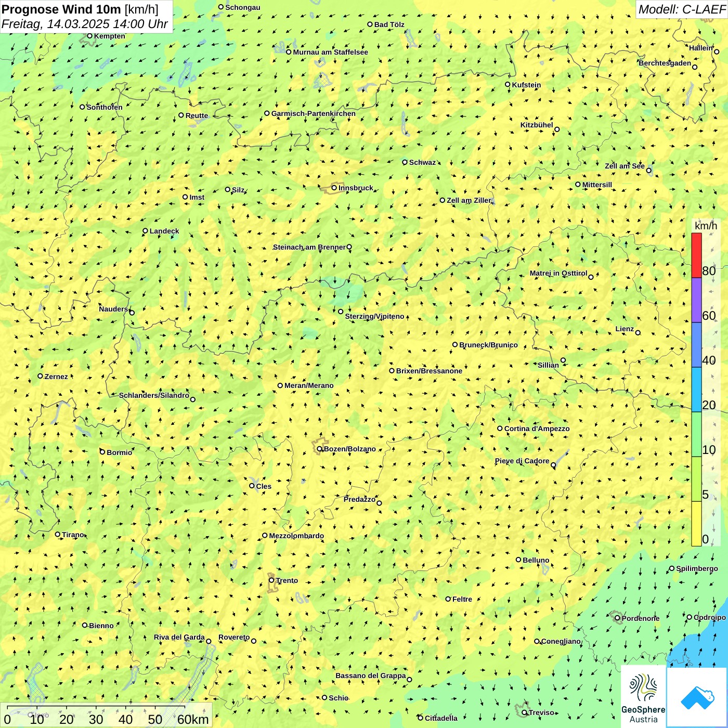
Task: Select the Riva del Garda label
Action: pos(179,637)
